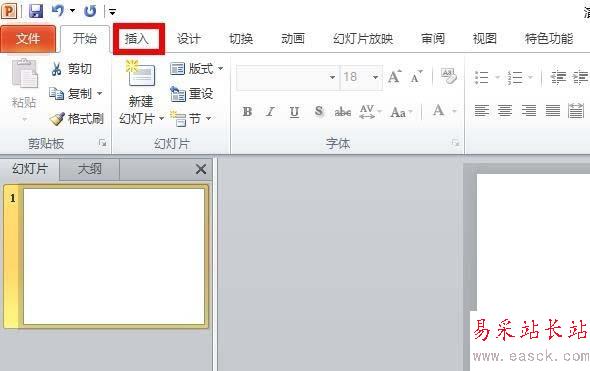
Task: Click the font size box showing 18
Action: tap(354, 77)
